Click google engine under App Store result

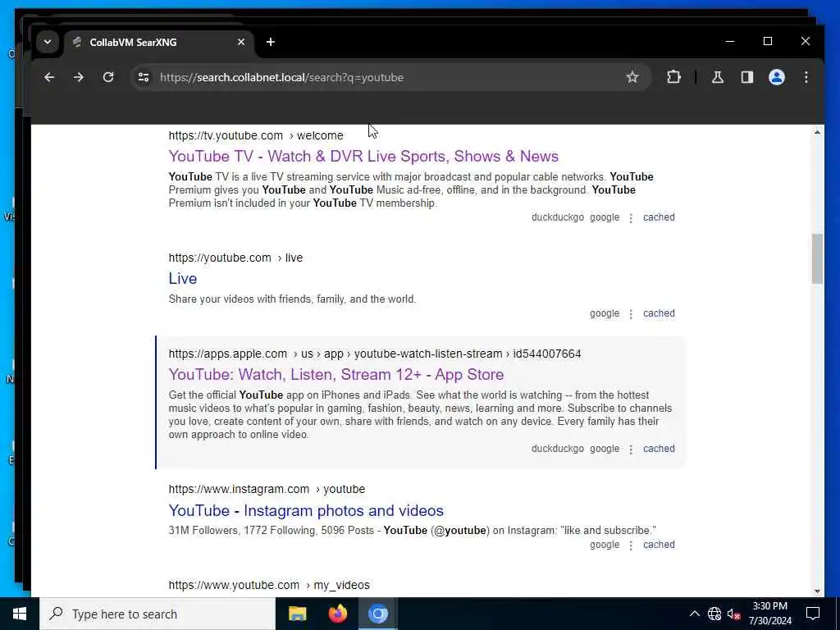(x=605, y=449)
